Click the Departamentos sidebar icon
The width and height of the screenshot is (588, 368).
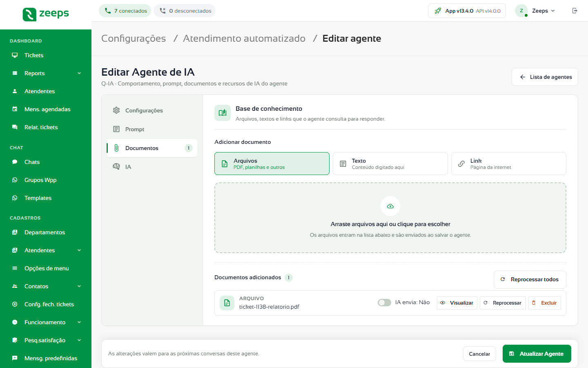(15, 232)
